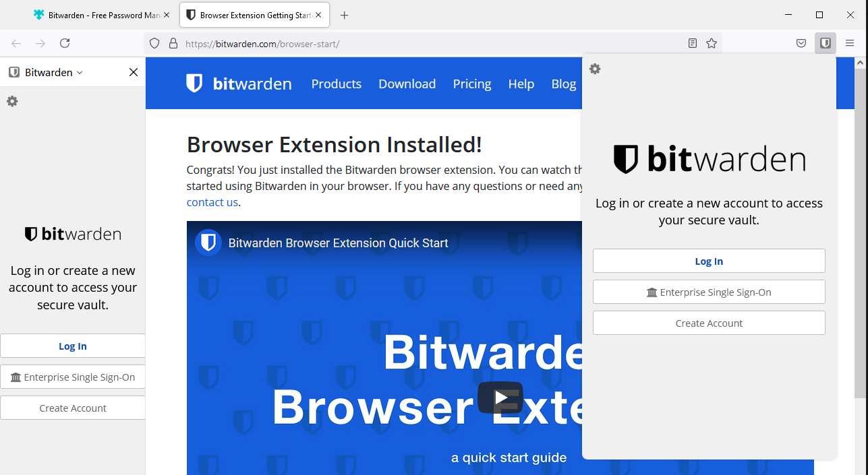Click Log In in extension popup

pos(709,261)
